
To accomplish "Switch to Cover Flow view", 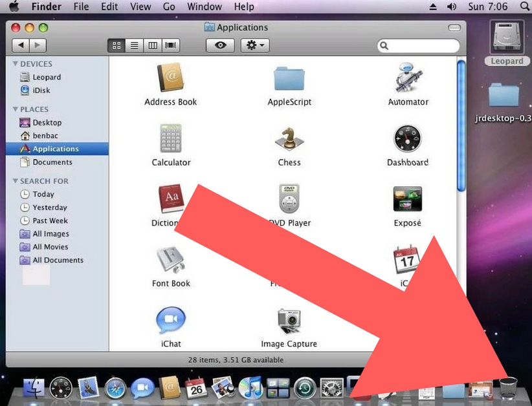I will 170,45.
